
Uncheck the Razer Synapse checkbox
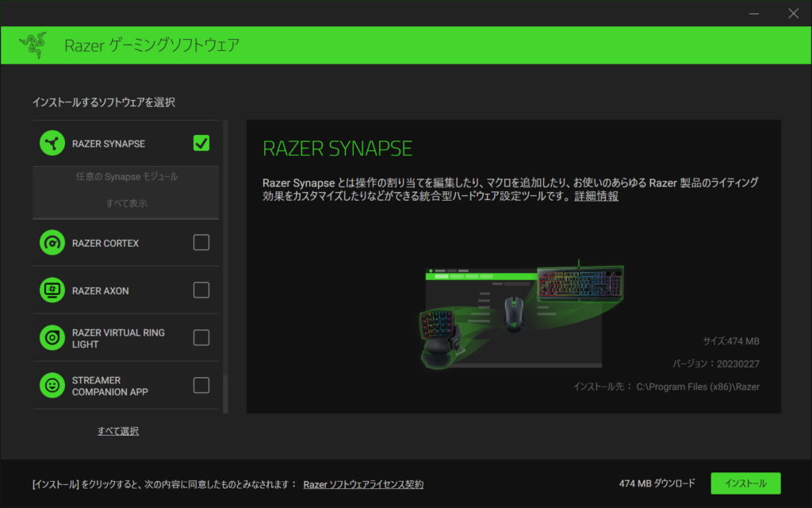(201, 143)
